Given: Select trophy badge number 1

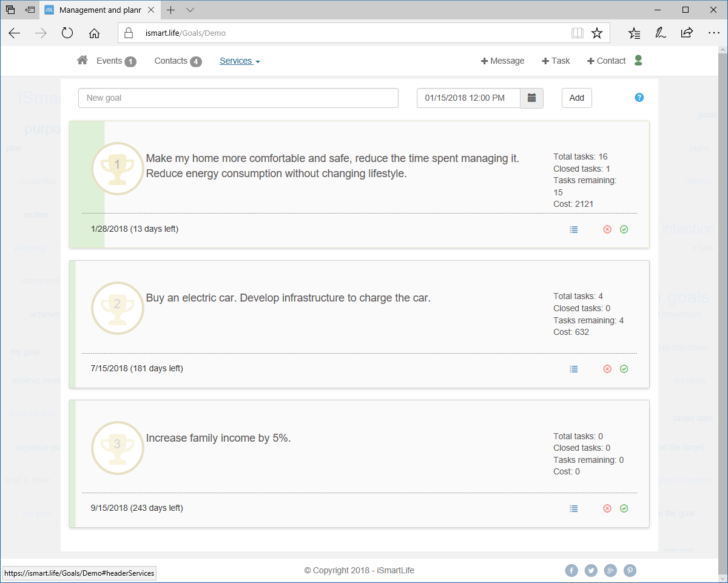Looking at the screenshot, I should (117, 169).
